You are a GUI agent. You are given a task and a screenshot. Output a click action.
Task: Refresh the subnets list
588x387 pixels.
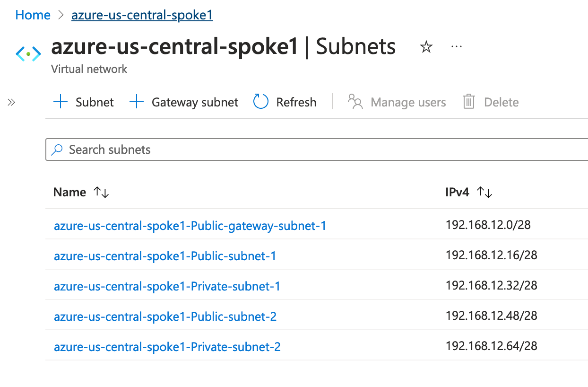[x=285, y=102]
